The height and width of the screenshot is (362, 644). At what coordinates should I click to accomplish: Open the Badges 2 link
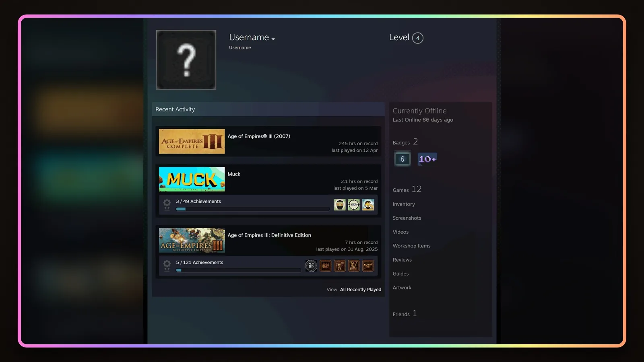pyautogui.click(x=405, y=142)
